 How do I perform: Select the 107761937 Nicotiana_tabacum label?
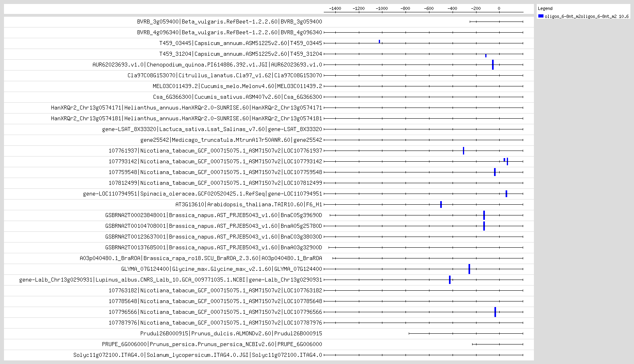click(215, 151)
